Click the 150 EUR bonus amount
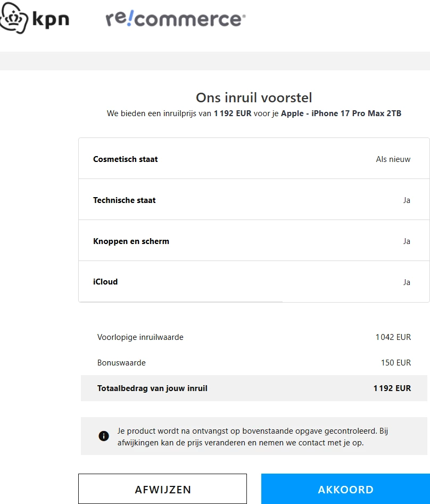Viewport: 430px width, 504px height. tap(396, 363)
